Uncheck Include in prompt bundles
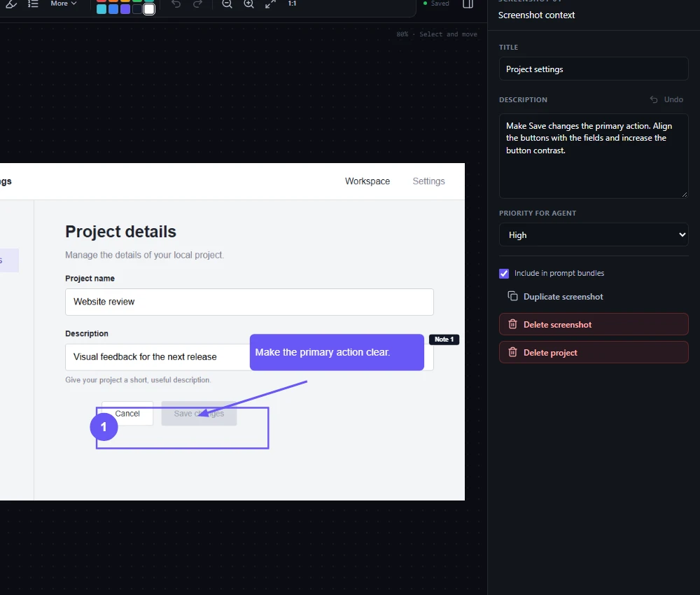700x595 pixels. pos(504,274)
